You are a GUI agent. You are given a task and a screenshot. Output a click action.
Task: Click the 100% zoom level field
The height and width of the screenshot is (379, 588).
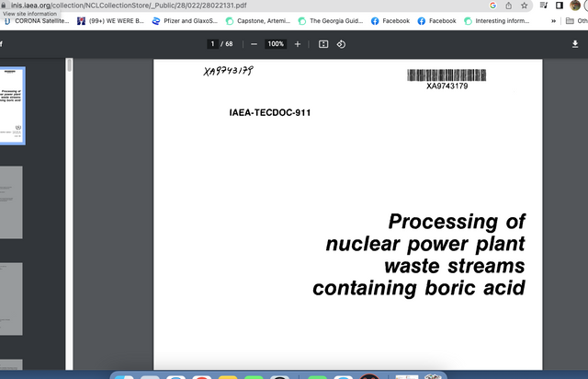coord(276,44)
